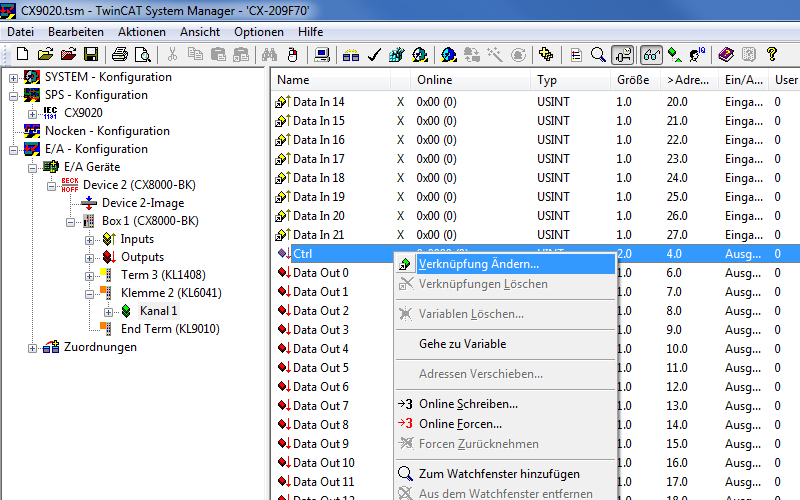
Task: Expand the Outputs tree node
Action: pyautogui.click(x=89, y=258)
